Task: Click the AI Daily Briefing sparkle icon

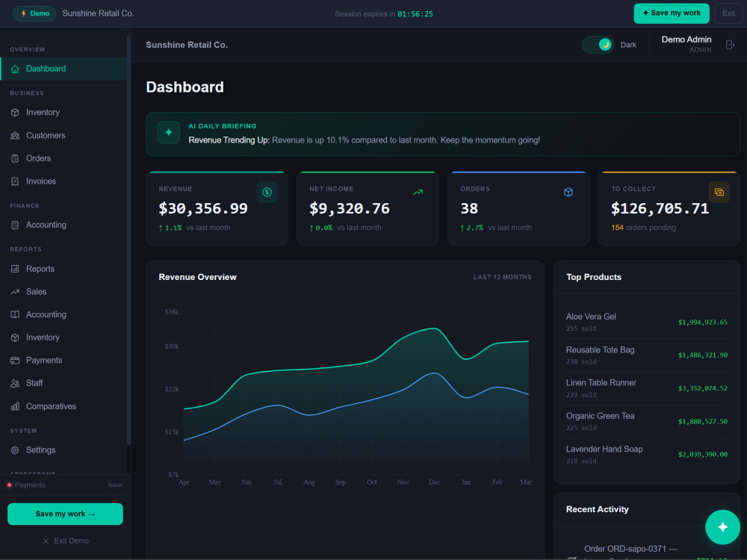Action: coord(169,132)
